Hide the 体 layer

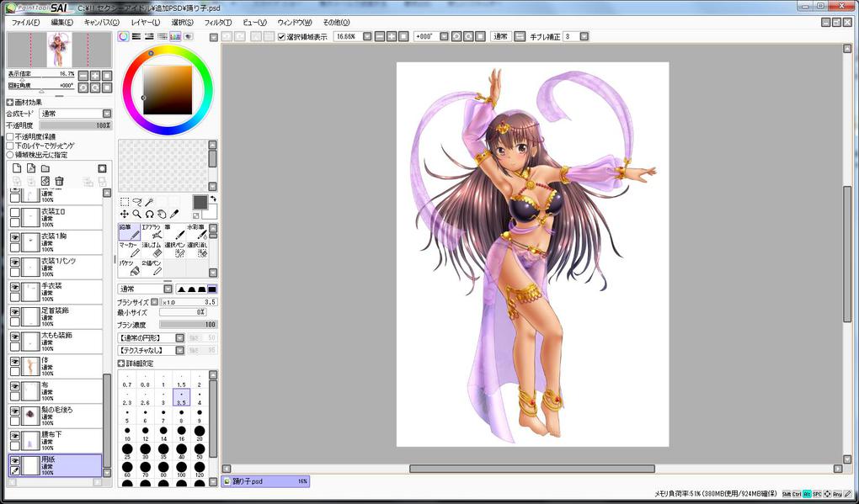[15, 362]
